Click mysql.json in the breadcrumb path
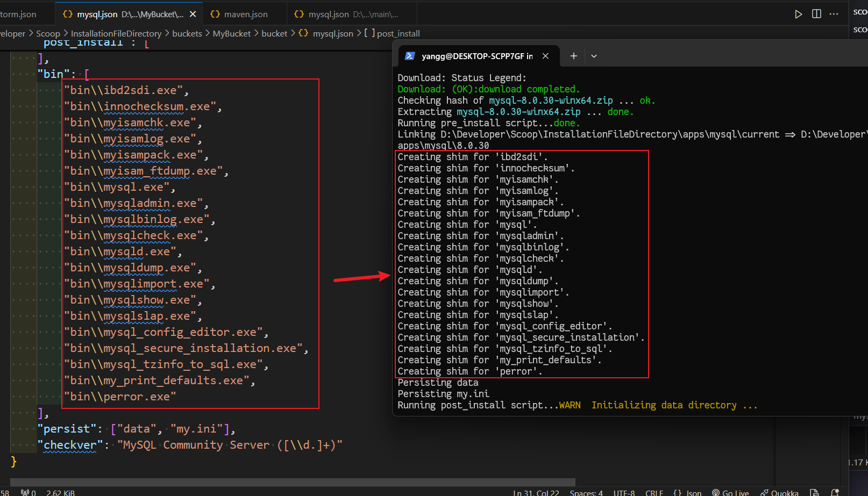This screenshot has height=496, width=868. pos(333,33)
